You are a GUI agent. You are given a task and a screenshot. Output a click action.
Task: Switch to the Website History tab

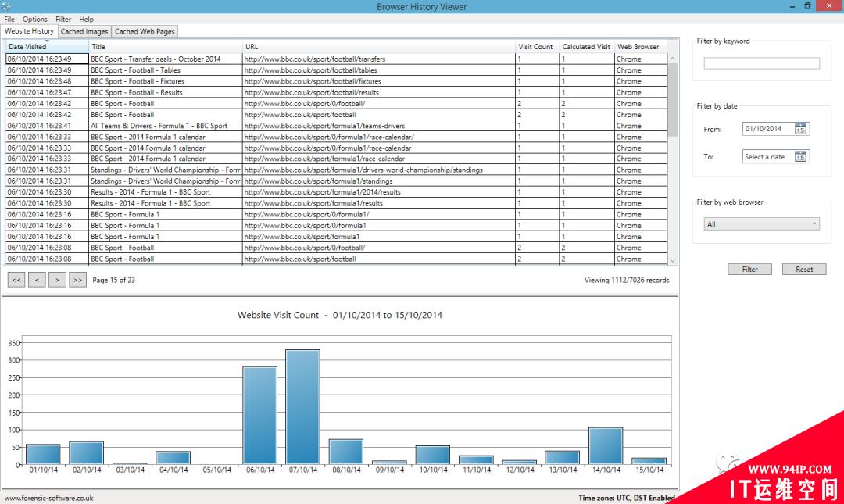point(29,31)
